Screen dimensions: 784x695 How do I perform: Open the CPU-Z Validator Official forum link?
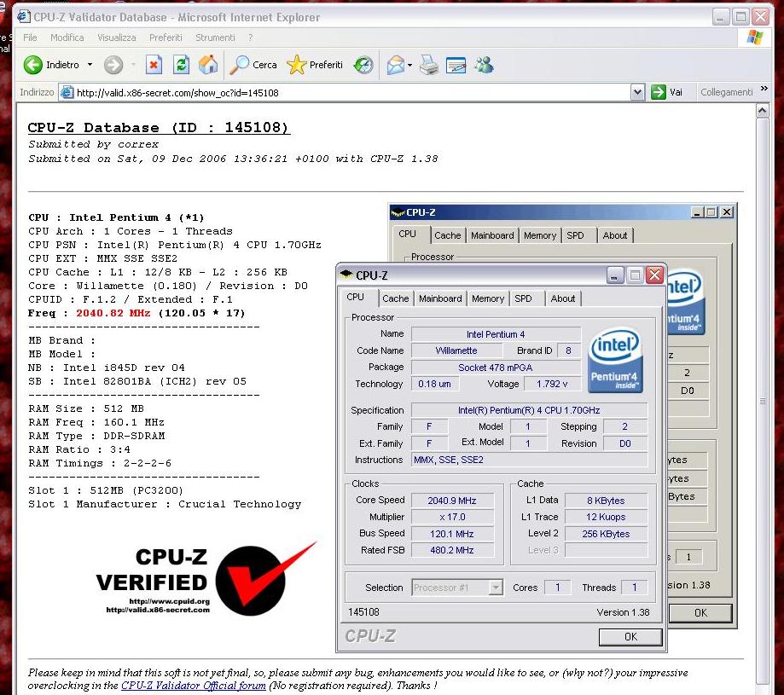click(x=194, y=686)
